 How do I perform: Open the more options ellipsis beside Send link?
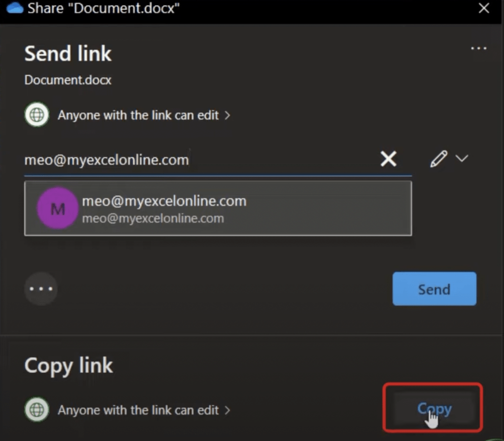click(x=478, y=49)
